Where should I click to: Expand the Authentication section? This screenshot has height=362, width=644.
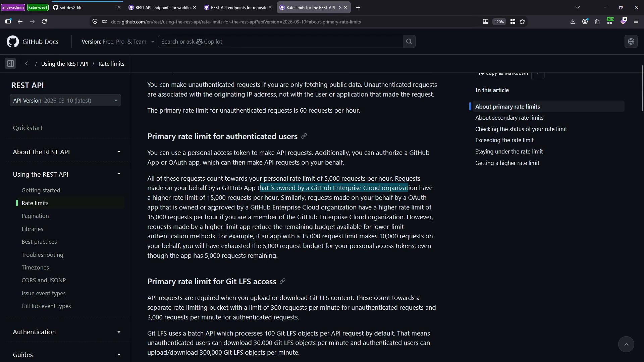[67, 332]
